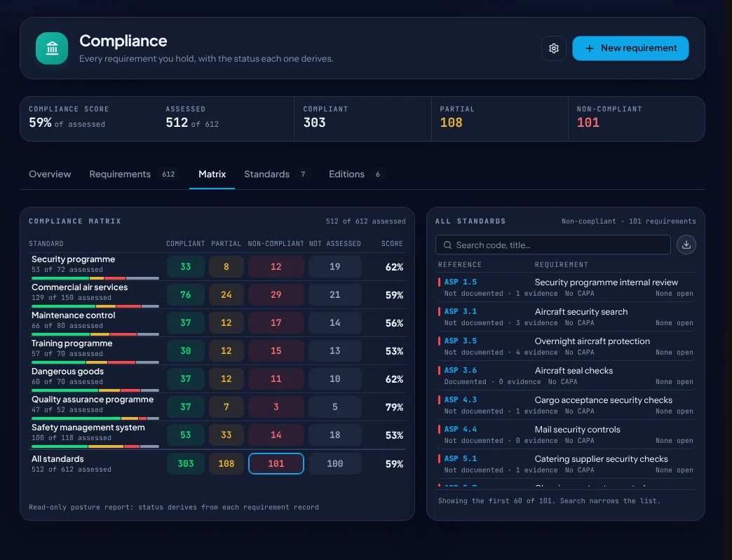The image size is (732, 560).
Task: Select Quality assurance programme non-compliant cell 3
Action: (x=276, y=407)
